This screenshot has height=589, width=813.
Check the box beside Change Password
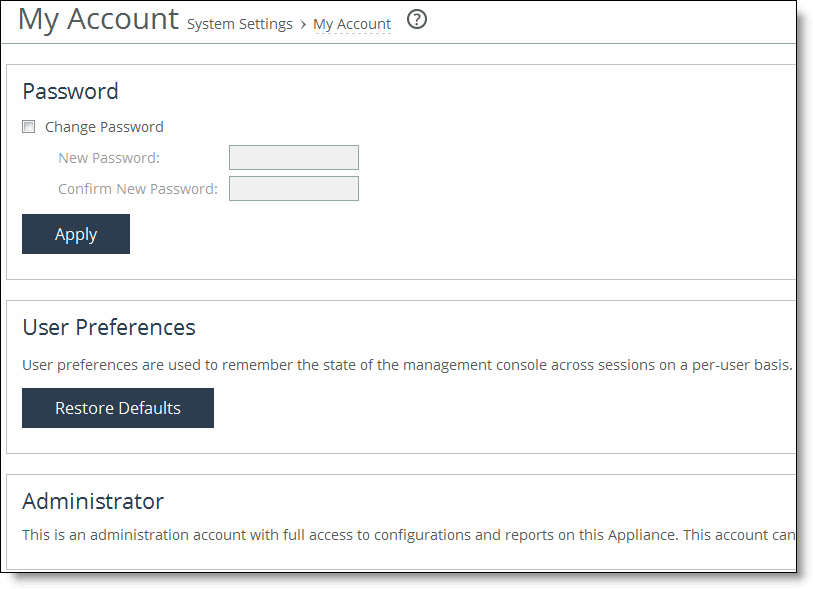tap(28, 126)
